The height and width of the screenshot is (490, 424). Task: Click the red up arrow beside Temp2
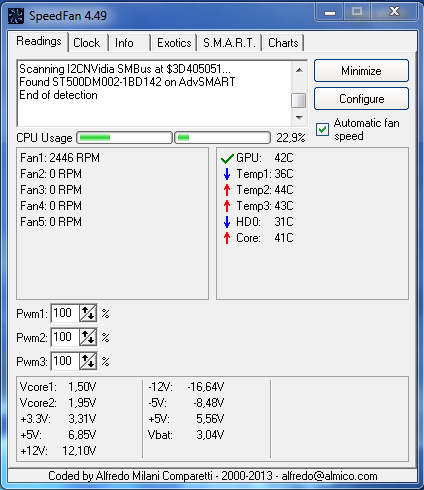tap(227, 190)
